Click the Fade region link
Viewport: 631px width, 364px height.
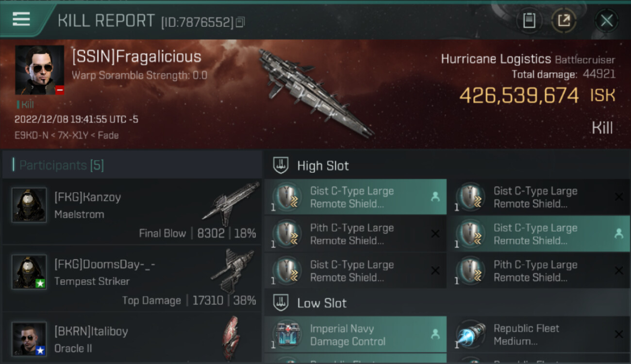click(108, 135)
